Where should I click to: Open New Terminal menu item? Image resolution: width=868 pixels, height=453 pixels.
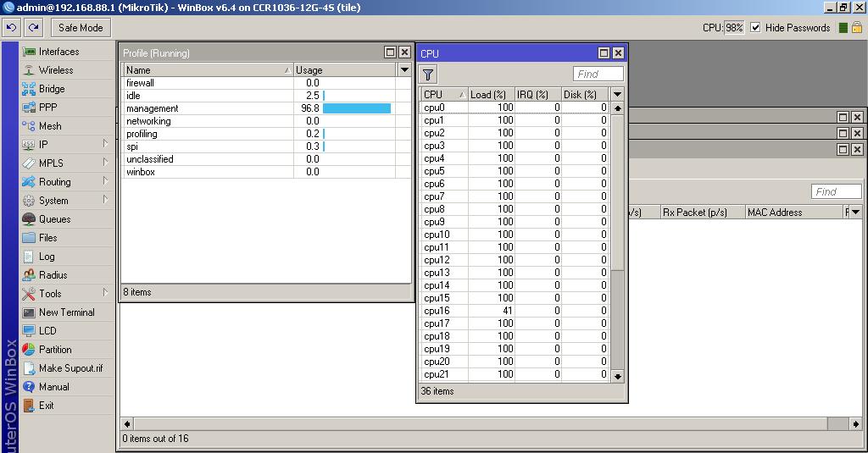(66, 312)
